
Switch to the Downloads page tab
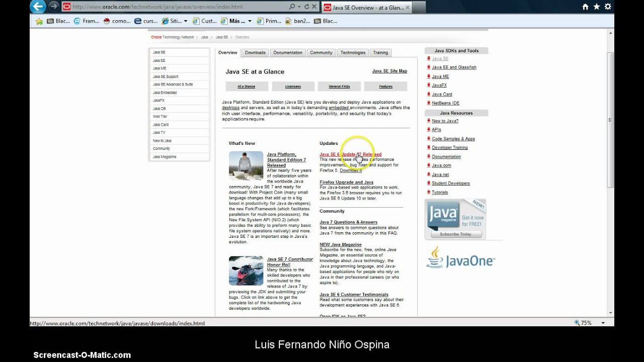point(255,53)
